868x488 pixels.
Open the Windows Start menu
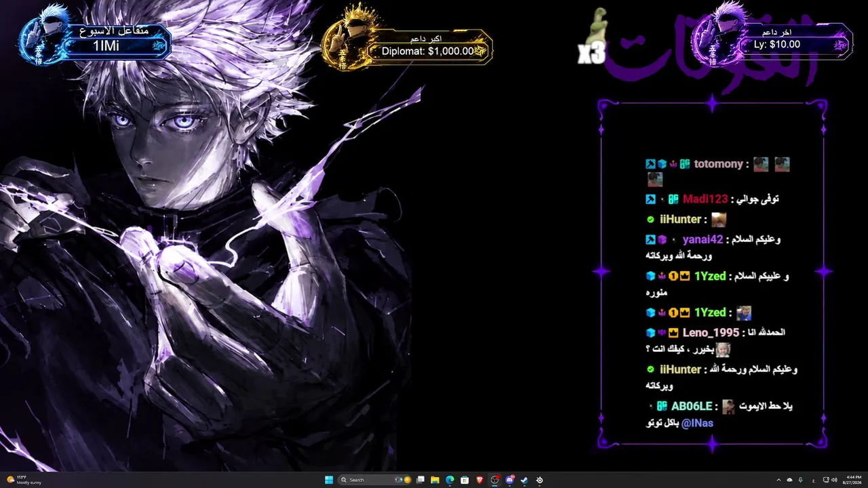(x=329, y=480)
